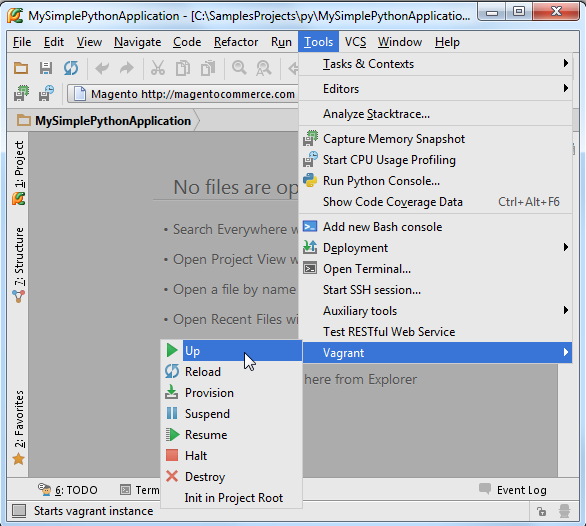586x526 pixels.
Task: Click the Save All floppy disk icon
Action: [46, 68]
